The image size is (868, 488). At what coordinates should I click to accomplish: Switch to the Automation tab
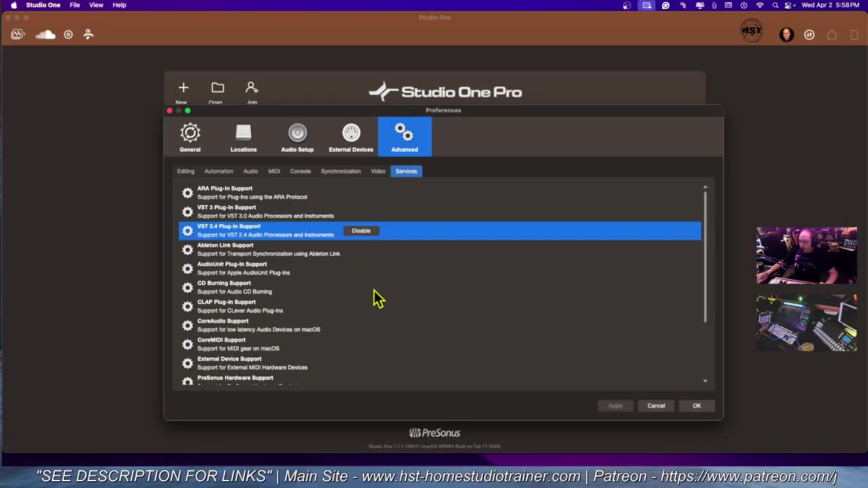click(219, 171)
